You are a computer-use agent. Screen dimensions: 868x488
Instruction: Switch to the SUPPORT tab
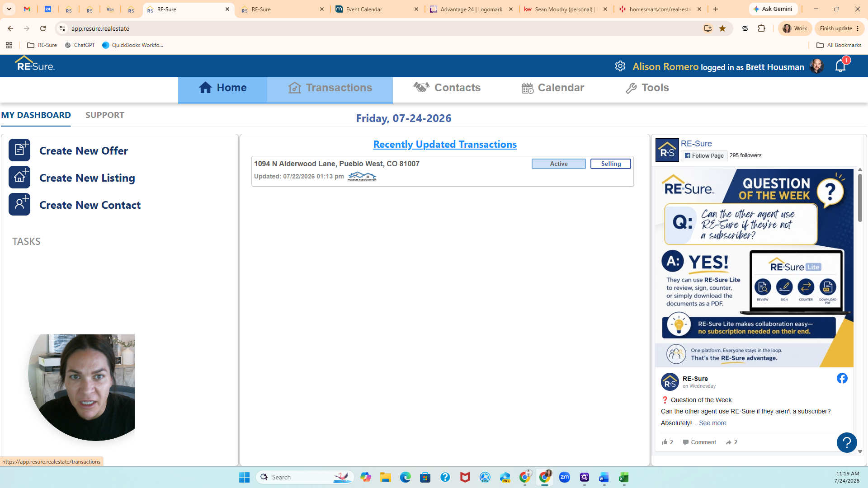click(105, 115)
